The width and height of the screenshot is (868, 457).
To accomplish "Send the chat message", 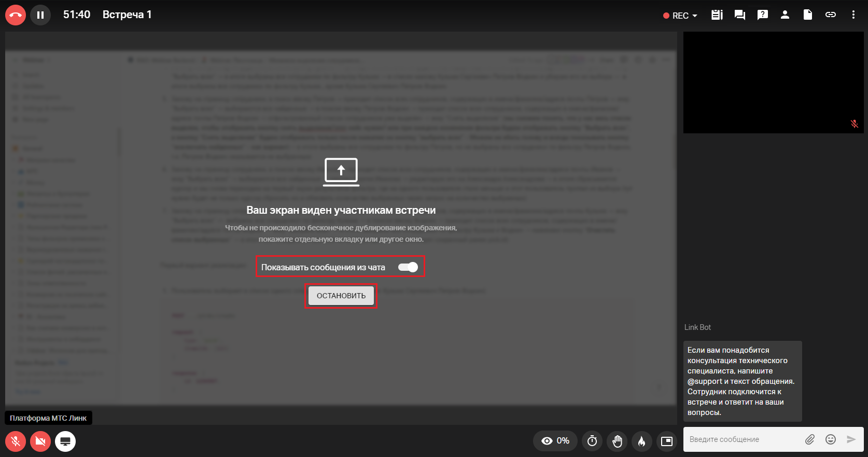I will click(x=851, y=439).
